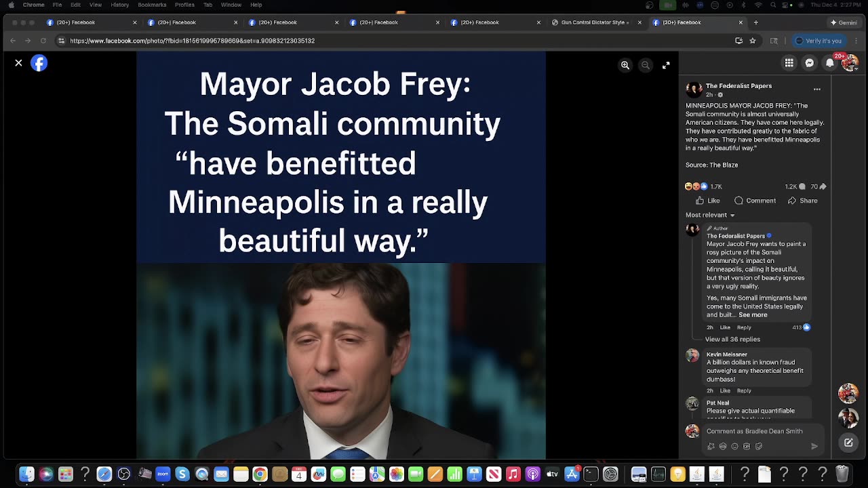Open Skype from the Dock
Screen dimensions: 868x488
[182, 474]
